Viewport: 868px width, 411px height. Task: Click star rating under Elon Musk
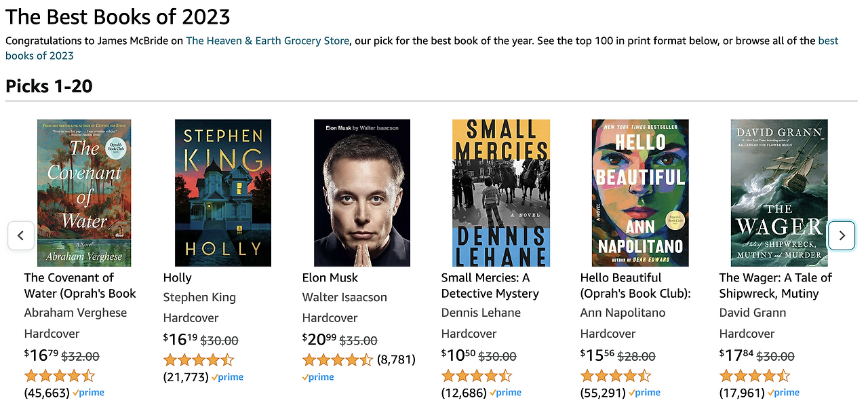[337, 359]
